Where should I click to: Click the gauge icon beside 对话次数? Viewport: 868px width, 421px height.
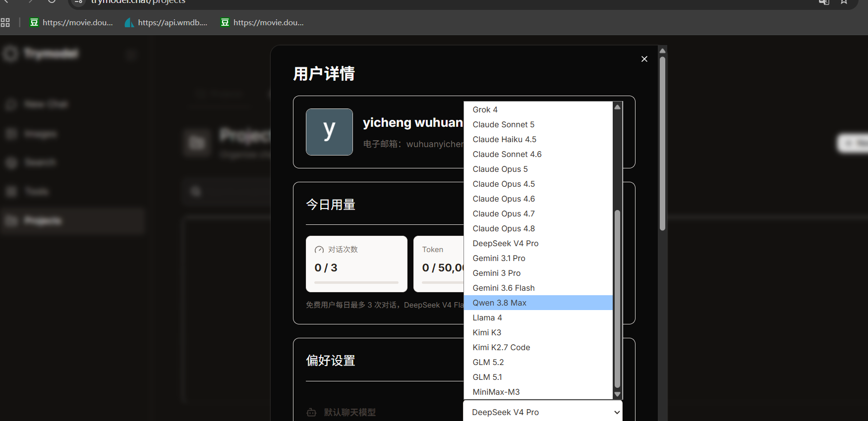coord(319,250)
